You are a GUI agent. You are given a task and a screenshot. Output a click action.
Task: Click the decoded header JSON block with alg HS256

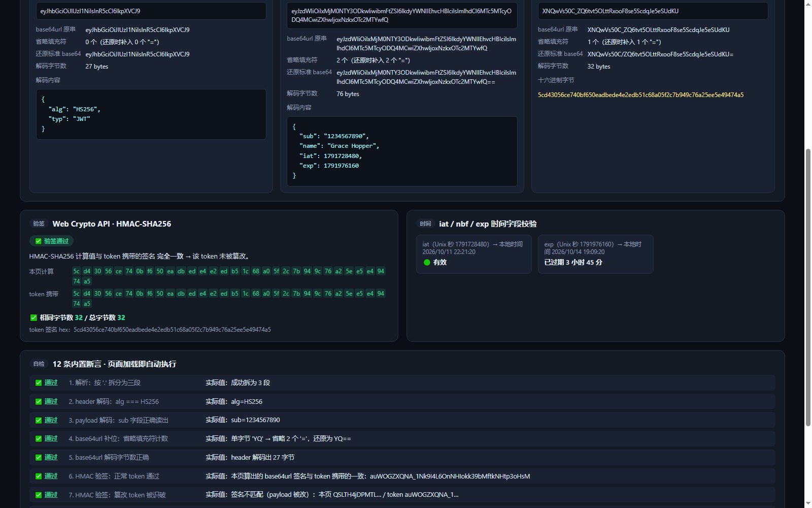[151, 114]
